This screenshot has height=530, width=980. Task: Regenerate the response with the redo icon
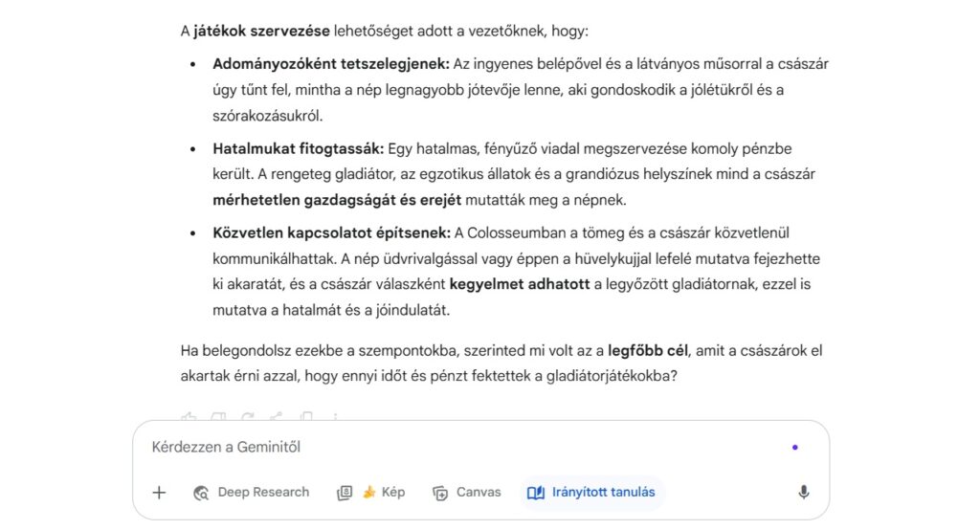pos(248,417)
